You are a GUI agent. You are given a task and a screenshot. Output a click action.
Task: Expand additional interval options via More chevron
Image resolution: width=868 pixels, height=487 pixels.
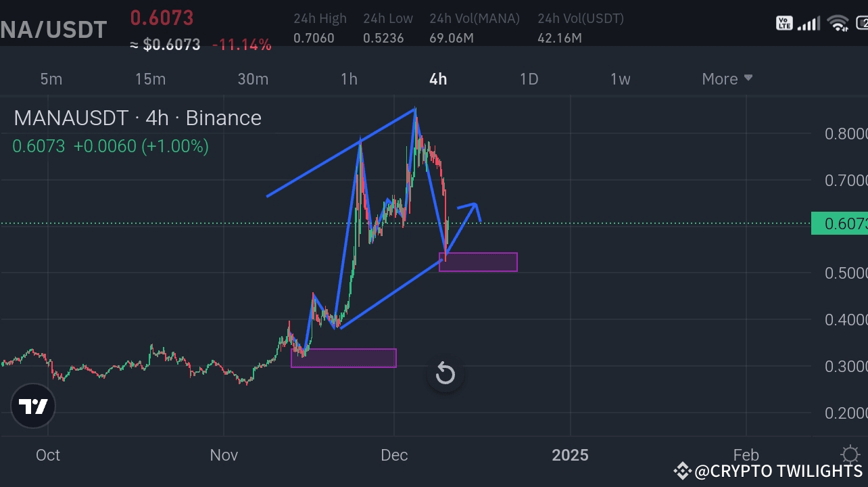(x=748, y=78)
